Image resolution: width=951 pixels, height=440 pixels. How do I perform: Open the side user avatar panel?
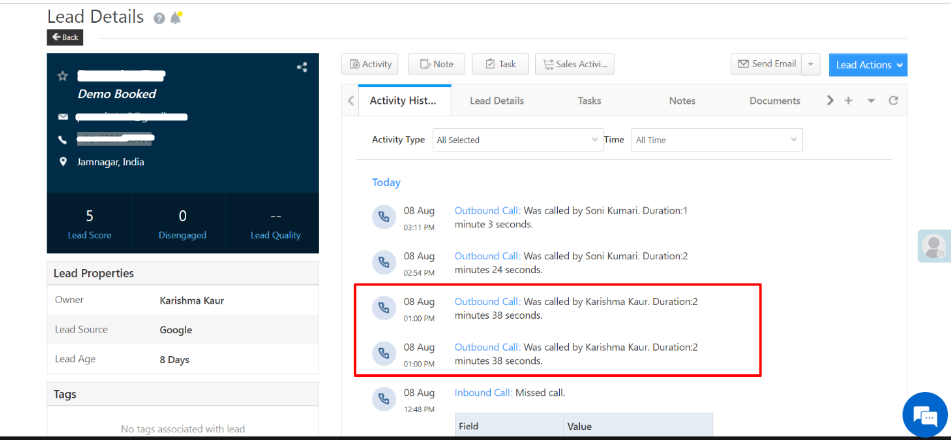[x=934, y=246]
